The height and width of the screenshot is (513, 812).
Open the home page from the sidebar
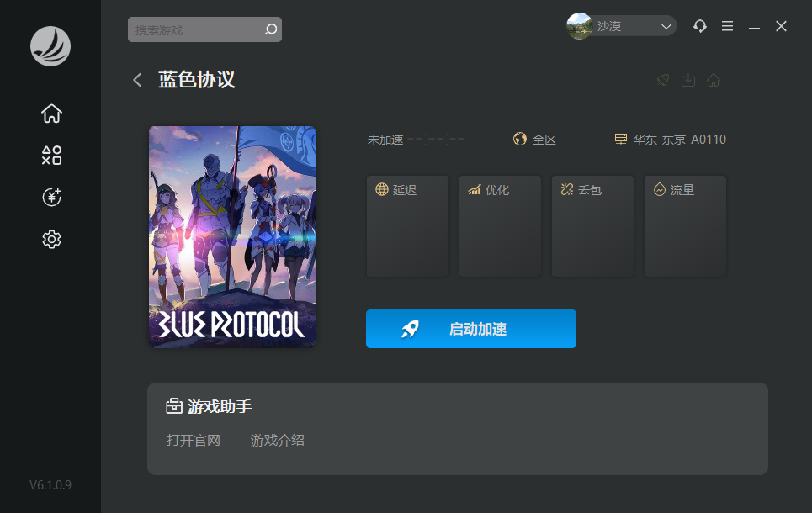tap(52, 114)
